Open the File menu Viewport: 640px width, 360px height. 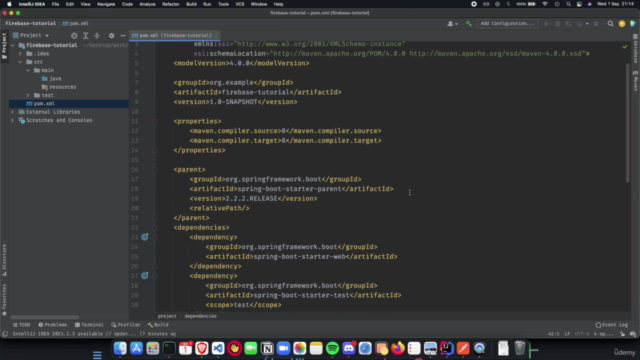(55, 4)
